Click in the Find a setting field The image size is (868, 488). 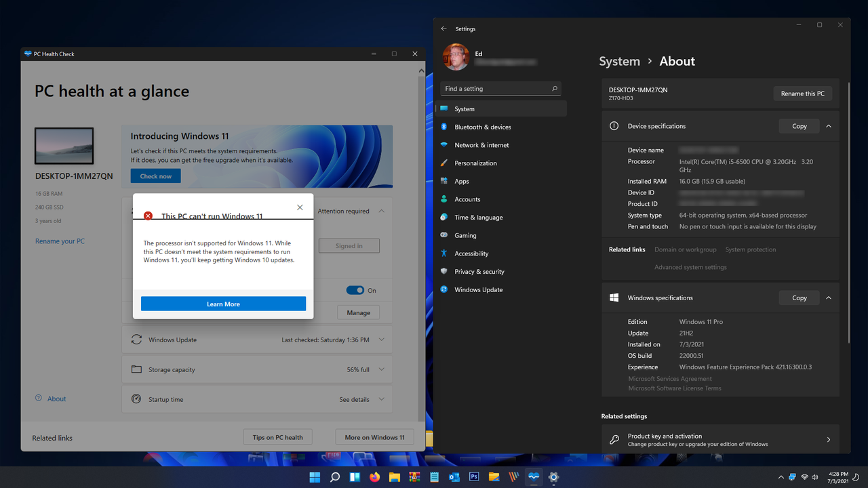(x=501, y=89)
